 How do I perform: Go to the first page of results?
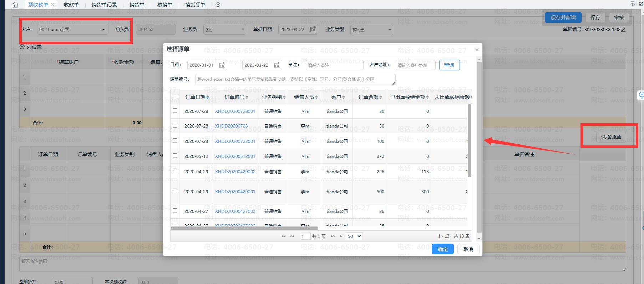[284, 236]
